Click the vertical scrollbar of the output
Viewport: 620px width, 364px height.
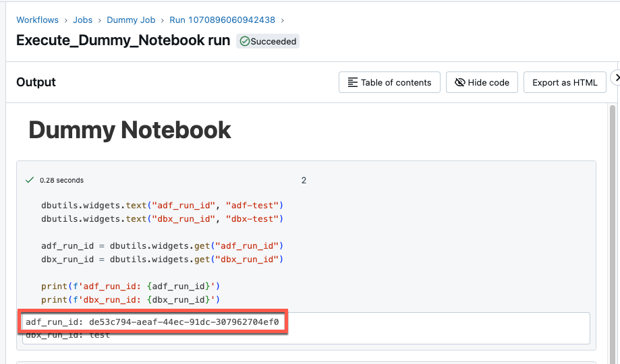[x=613, y=202]
